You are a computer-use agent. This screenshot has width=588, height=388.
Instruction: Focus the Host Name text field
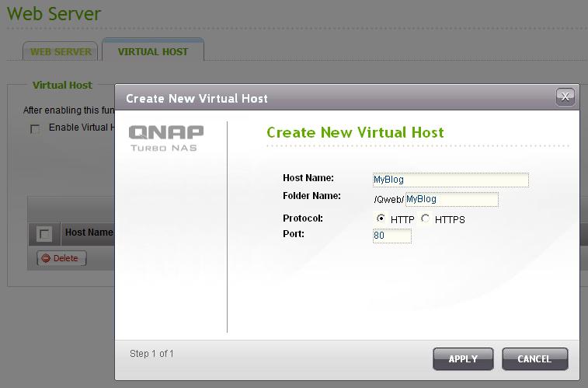[x=451, y=180]
